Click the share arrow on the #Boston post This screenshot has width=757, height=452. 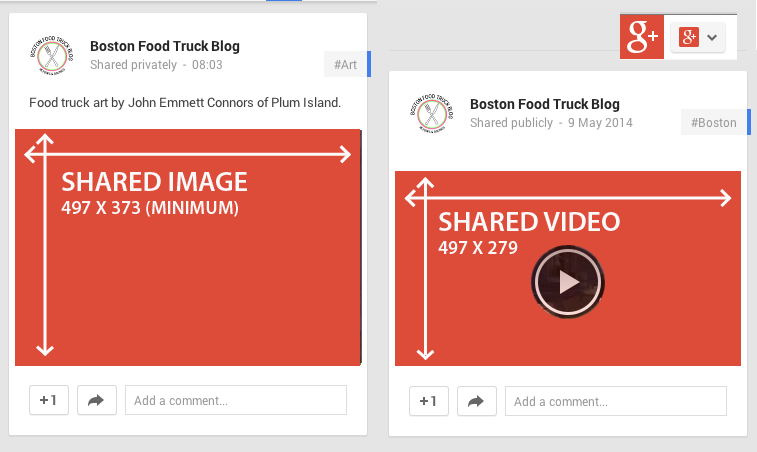[476, 401]
